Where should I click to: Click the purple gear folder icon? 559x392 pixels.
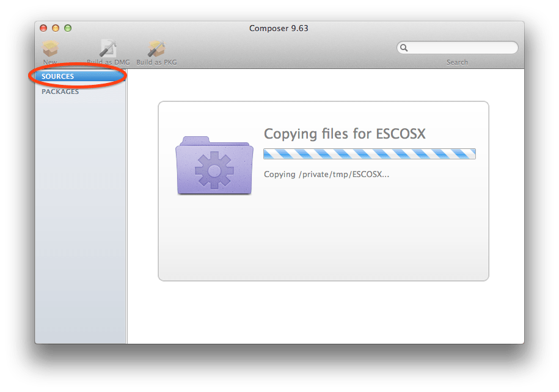click(x=214, y=165)
